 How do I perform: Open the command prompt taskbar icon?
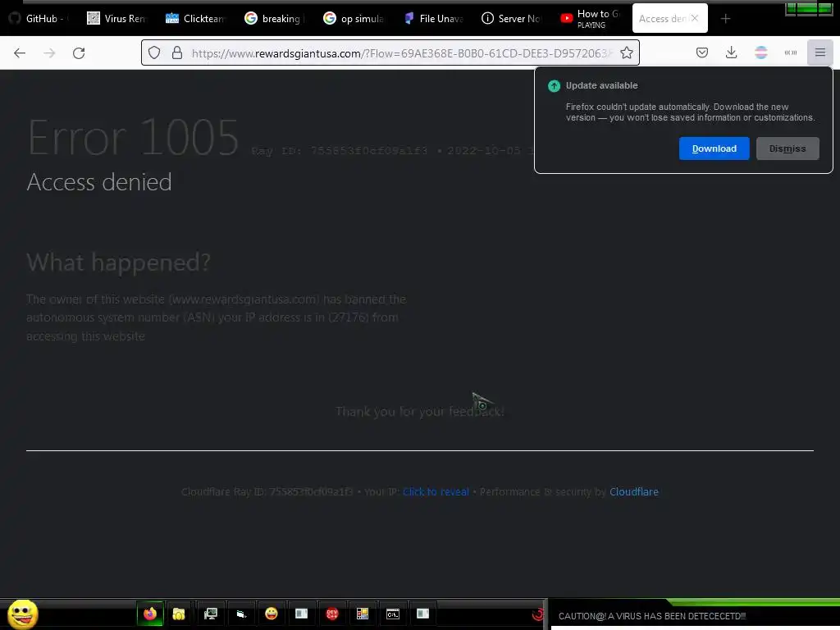tap(393, 614)
